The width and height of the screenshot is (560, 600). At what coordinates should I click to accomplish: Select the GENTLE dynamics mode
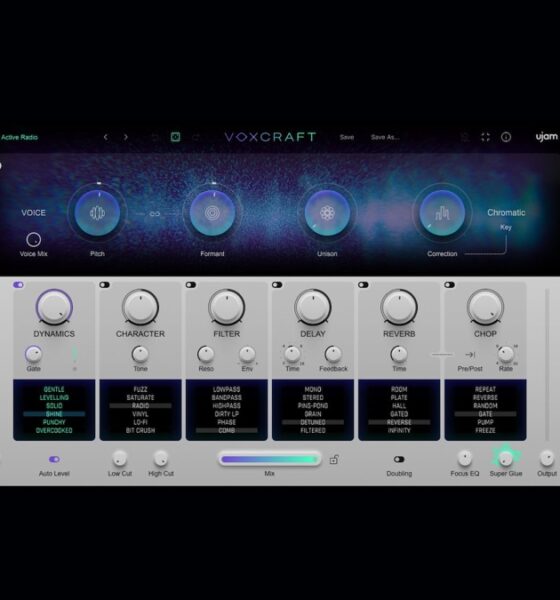click(54, 389)
